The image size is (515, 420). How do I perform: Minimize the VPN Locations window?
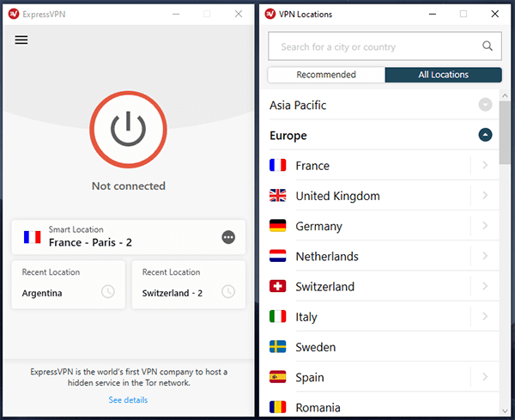point(433,14)
